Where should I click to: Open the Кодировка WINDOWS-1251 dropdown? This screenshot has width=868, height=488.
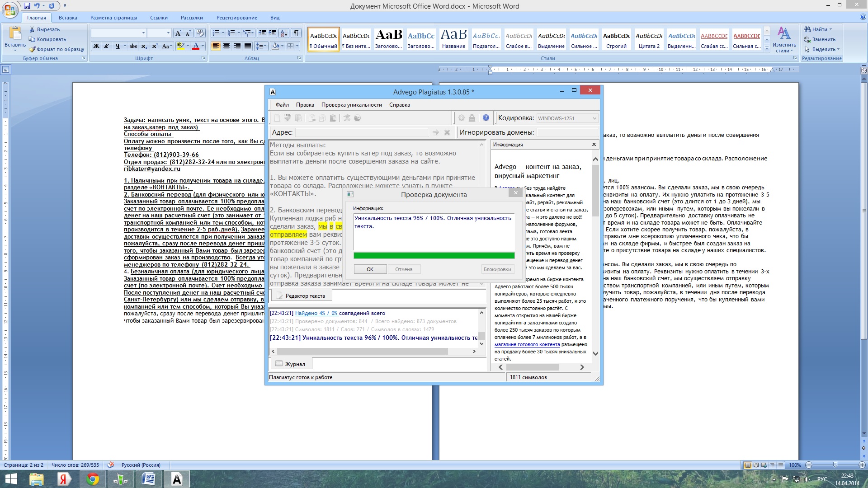(594, 118)
